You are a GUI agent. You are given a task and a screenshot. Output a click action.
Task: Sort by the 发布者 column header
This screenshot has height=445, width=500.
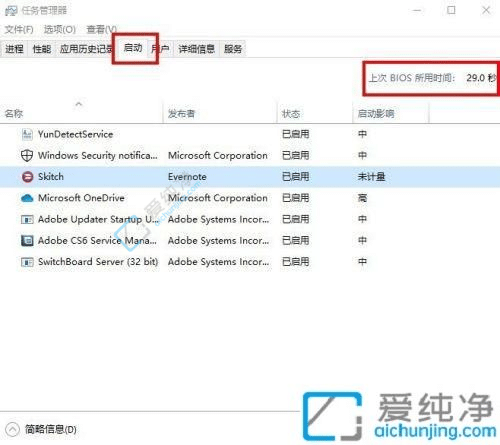[x=181, y=114]
